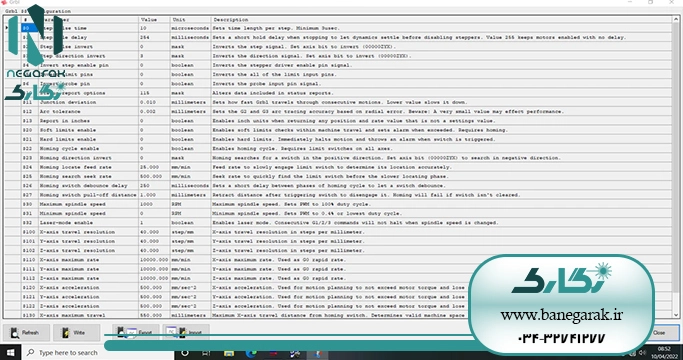Image resolution: width=683 pixels, height=360 pixels.
Task: Select the 'microseconds' unit cell
Action: 190,28
